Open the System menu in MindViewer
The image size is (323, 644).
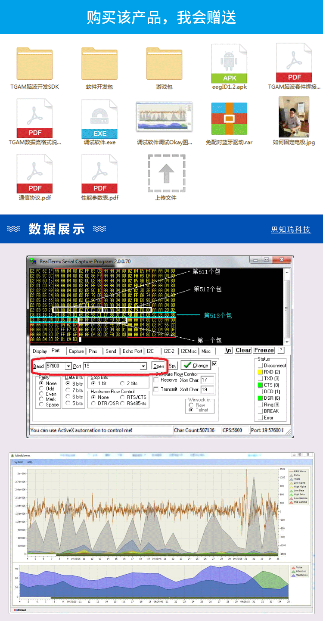click(x=19, y=462)
